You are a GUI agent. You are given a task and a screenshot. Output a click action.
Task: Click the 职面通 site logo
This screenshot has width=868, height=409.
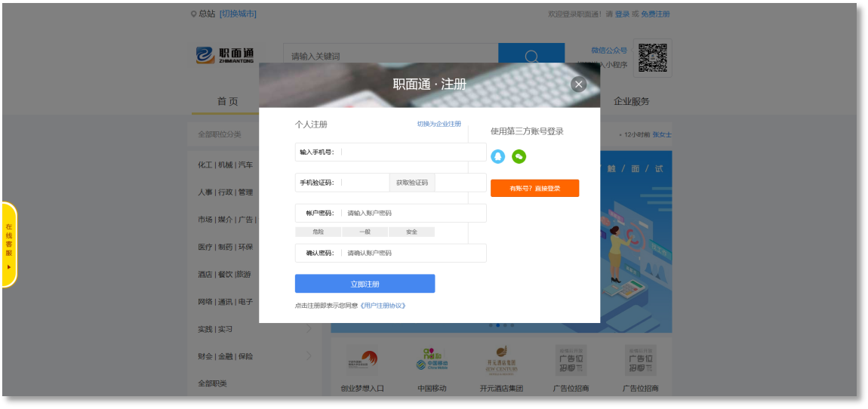tap(226, 56)
